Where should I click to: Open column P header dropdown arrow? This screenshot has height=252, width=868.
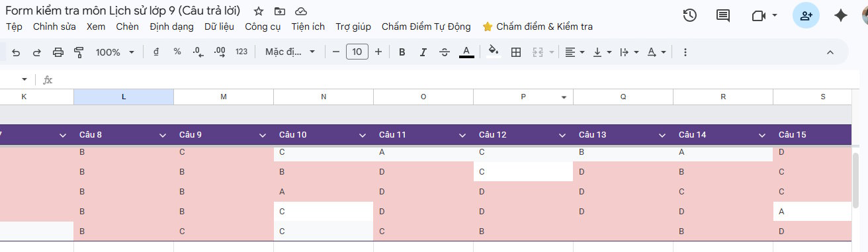point(564,97)
